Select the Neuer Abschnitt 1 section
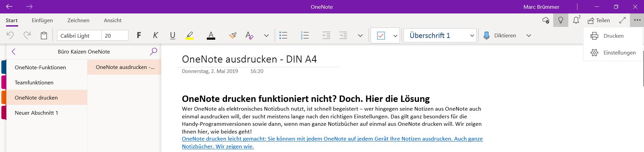Screen dimensions: 644x152 click(47, 113)
